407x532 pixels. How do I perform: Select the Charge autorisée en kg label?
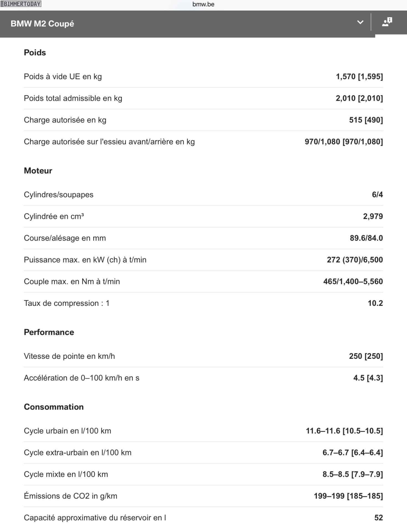(65, 120)
